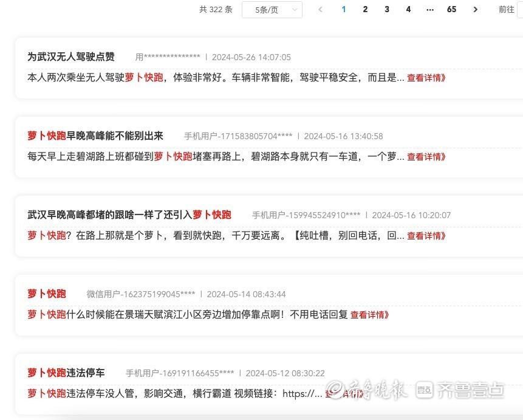This screenshot has width=523, height=420.
Task: Select page 2 in pagination
Action: click(x=365, y=10)
